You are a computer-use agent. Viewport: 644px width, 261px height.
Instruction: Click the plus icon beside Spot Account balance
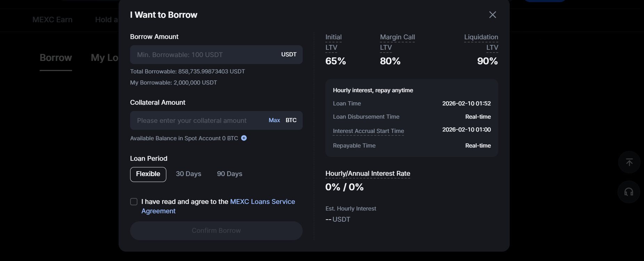(244, 138)
